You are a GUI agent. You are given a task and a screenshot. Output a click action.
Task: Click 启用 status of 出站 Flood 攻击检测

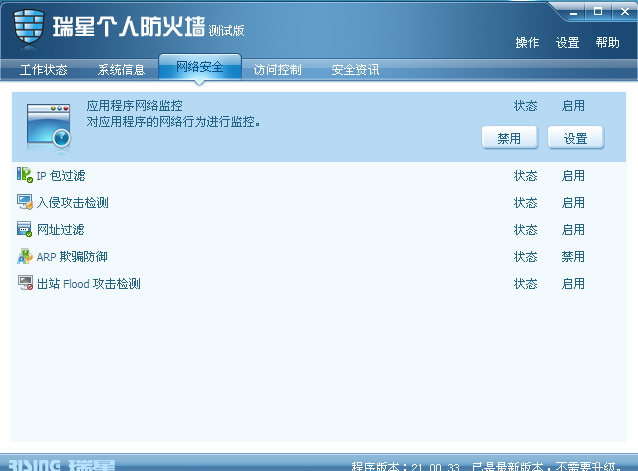tap(573, 283)
